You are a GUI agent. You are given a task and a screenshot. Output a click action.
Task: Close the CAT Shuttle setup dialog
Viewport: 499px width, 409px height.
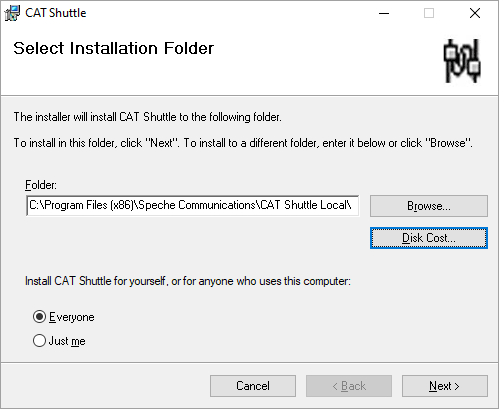[x=475, y=13]
